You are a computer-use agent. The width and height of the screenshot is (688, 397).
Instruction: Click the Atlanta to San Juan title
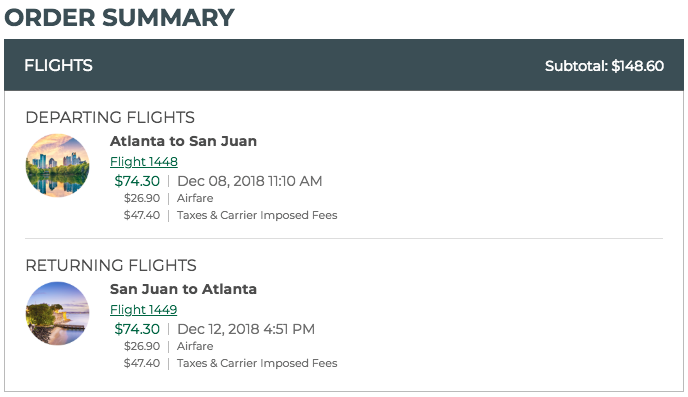183,141
